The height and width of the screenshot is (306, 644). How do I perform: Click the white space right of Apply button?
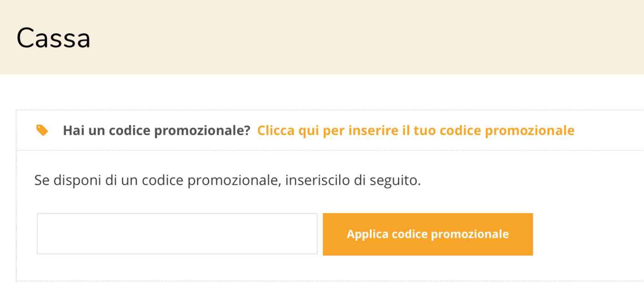(584, 234)
